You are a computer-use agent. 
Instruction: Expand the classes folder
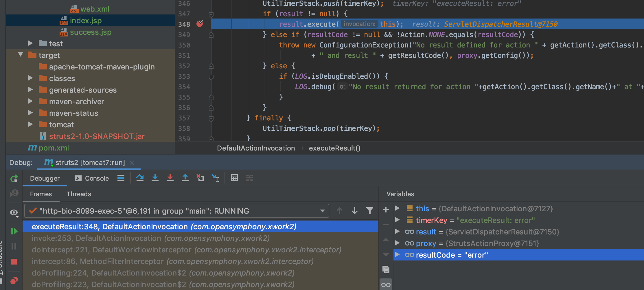pyautogui.click(x=30, y=78)
